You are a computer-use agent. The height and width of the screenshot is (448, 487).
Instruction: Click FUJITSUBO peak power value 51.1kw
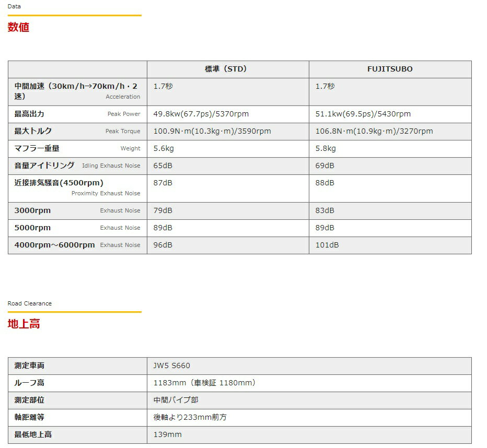(x=363, y=114)
